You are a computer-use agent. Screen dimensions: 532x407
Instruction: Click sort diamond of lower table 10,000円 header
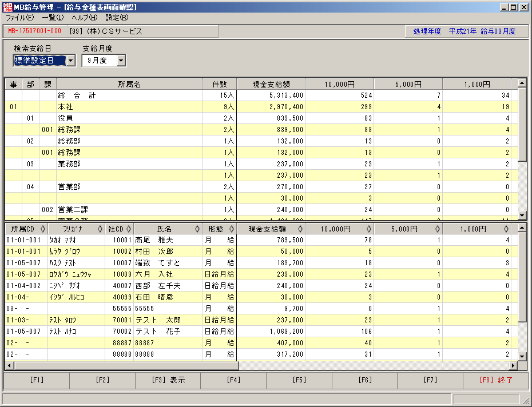click(x=369, y=229)
